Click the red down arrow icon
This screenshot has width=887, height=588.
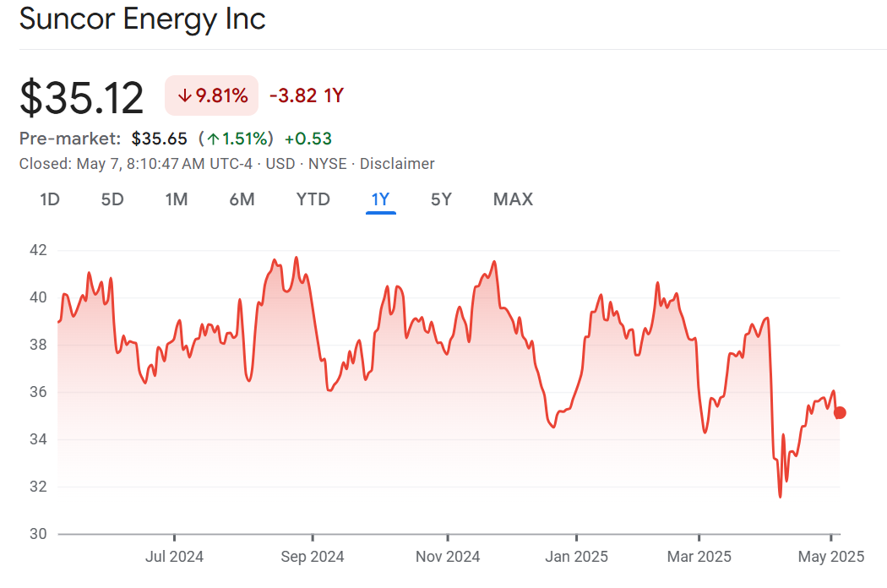click(184, 96)
